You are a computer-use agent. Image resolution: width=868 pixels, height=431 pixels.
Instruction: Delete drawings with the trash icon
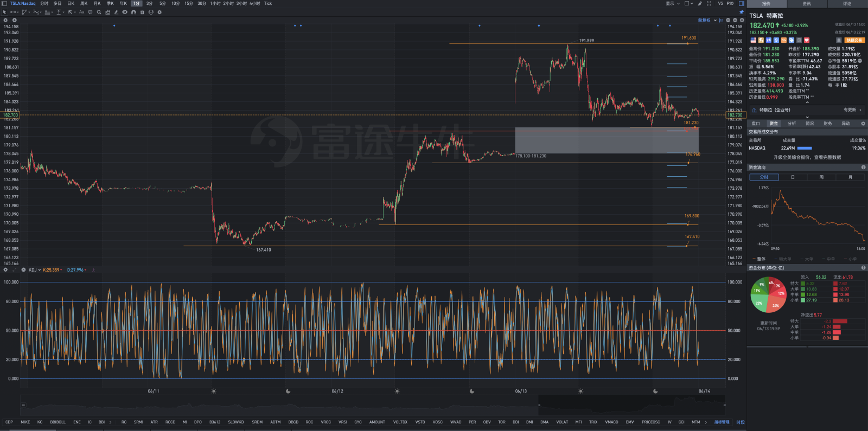click(142, 12)
